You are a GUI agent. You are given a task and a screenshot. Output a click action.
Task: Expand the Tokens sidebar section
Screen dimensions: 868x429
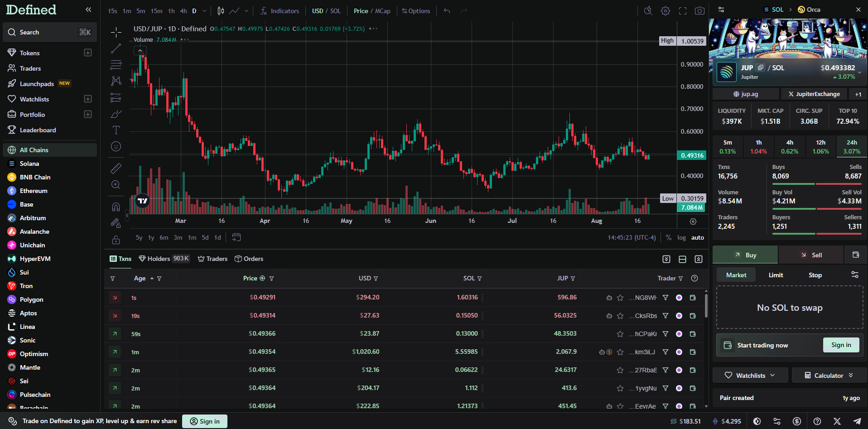(x=88, y=53)
